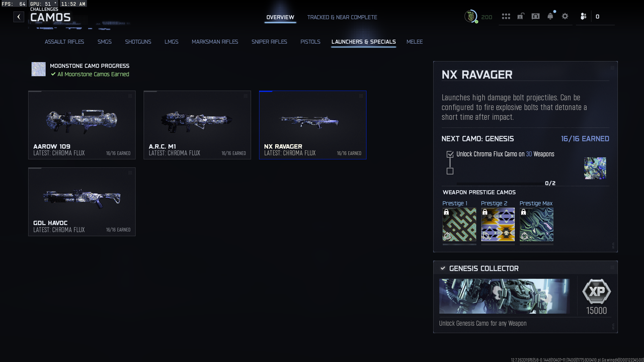Click the empty second challenge checkbox

tap(450, 171)
